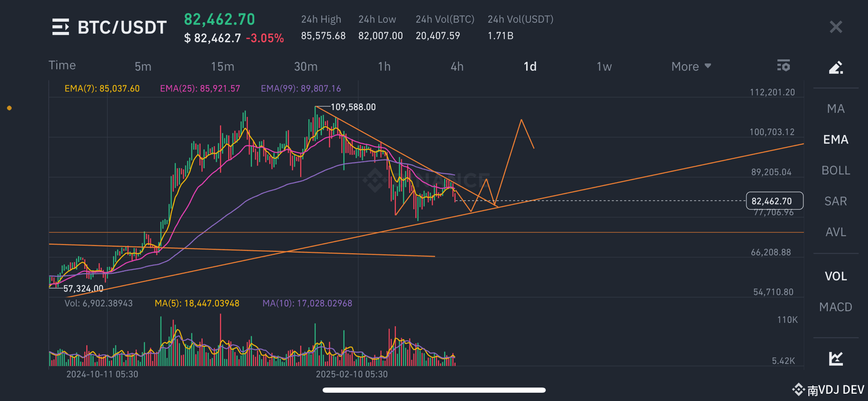Tap the current price label 82,462.70 on axis

[775, 201]
